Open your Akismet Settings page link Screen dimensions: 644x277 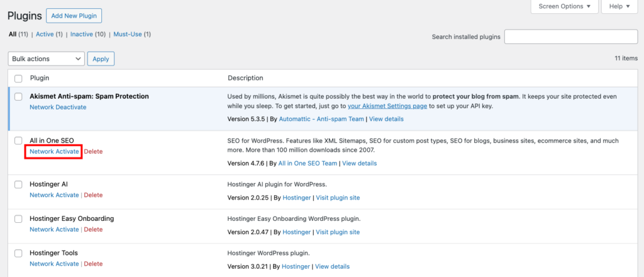click(x=387, y=106)
